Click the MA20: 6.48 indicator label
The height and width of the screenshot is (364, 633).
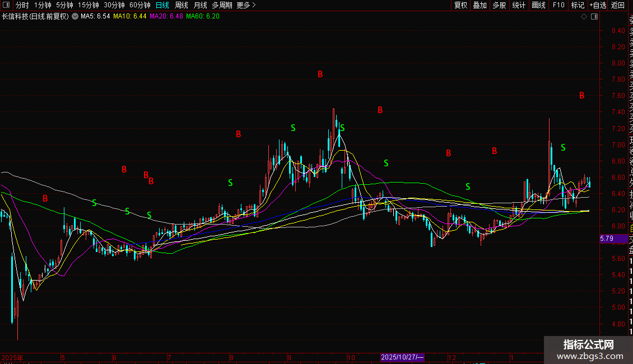coord(166,17)
